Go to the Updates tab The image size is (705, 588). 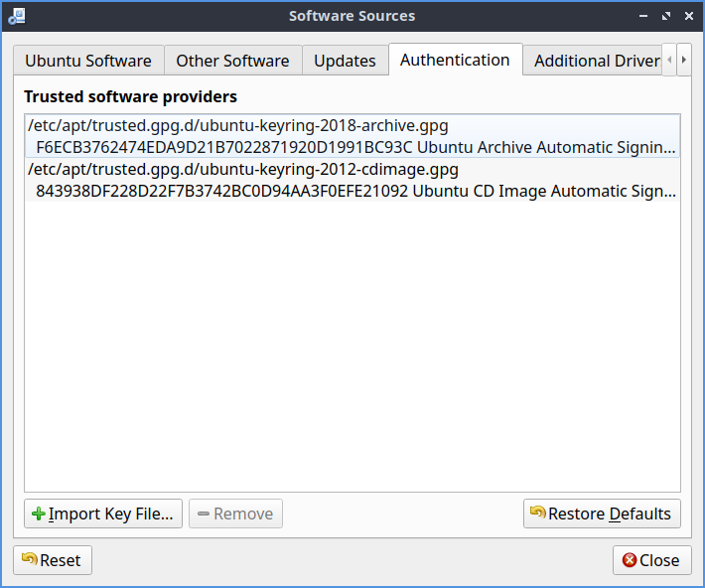tap(345, 61)
